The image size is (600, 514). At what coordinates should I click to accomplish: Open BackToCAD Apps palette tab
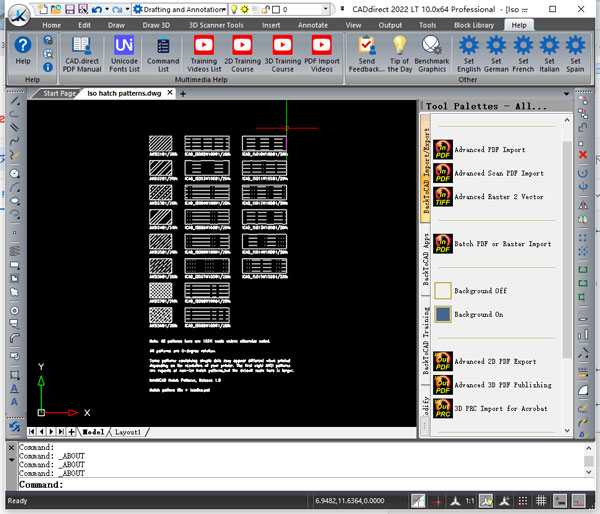[x=425, y=255]
